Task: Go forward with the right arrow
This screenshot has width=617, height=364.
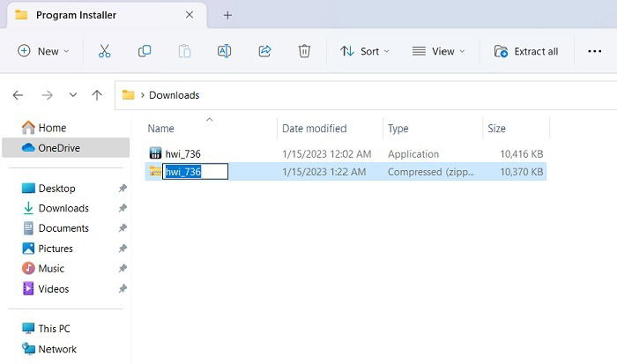Action: coord(48,95)
